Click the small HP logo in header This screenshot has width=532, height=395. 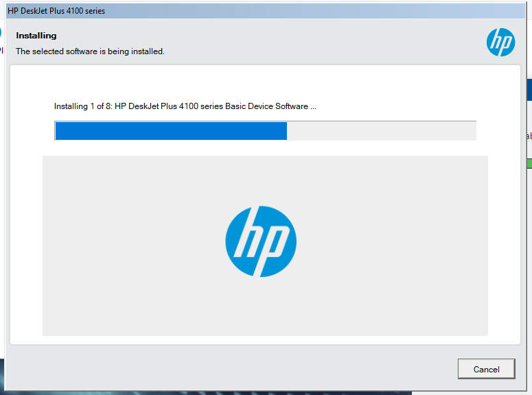point(501,43)
